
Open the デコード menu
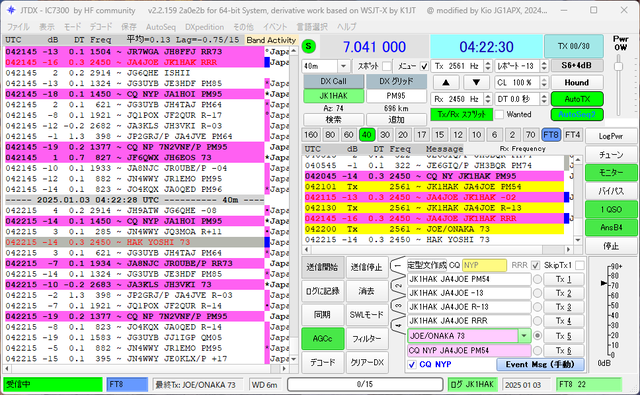pyautogui.click(x=101, y=27)
